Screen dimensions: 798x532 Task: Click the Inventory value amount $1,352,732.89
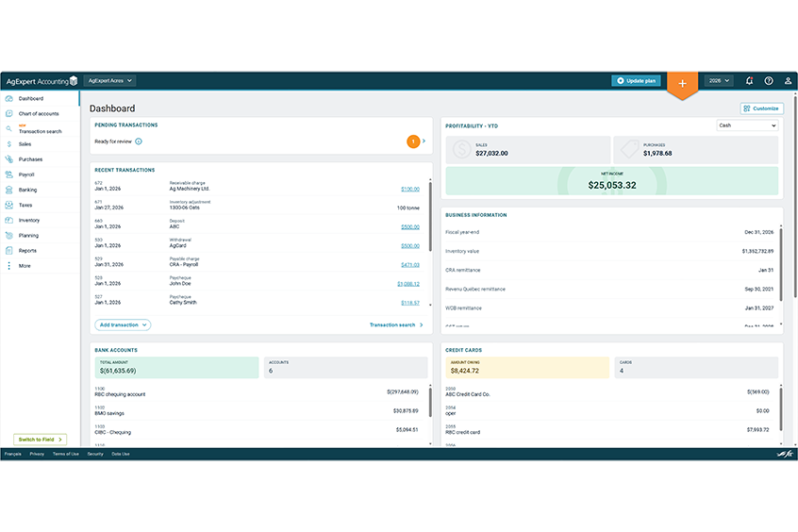[x=757, y=252]
